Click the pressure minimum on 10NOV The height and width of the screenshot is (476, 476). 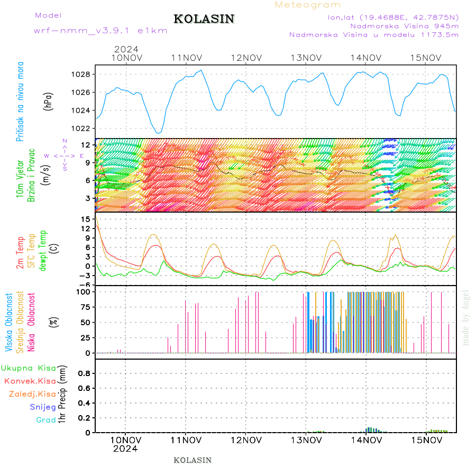(159, 132)
